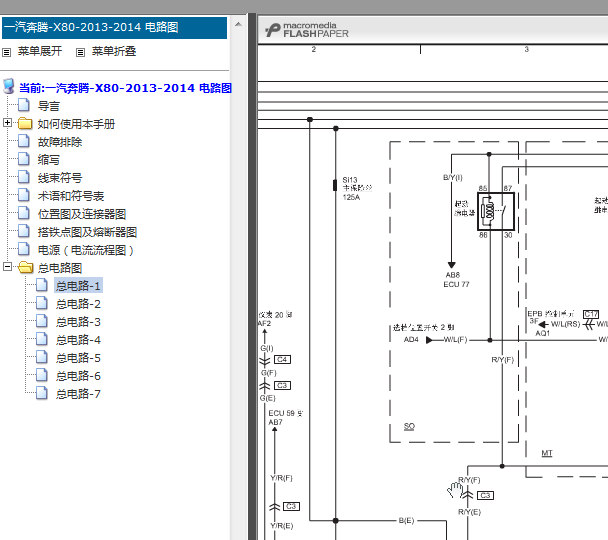Click the 一汽奔腾-X80-2013-2014 电路图 title header

click(x=114, y=27)
